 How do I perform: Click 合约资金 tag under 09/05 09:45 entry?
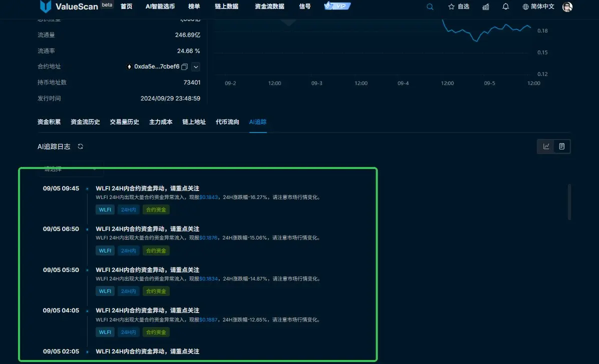(156, 210)
